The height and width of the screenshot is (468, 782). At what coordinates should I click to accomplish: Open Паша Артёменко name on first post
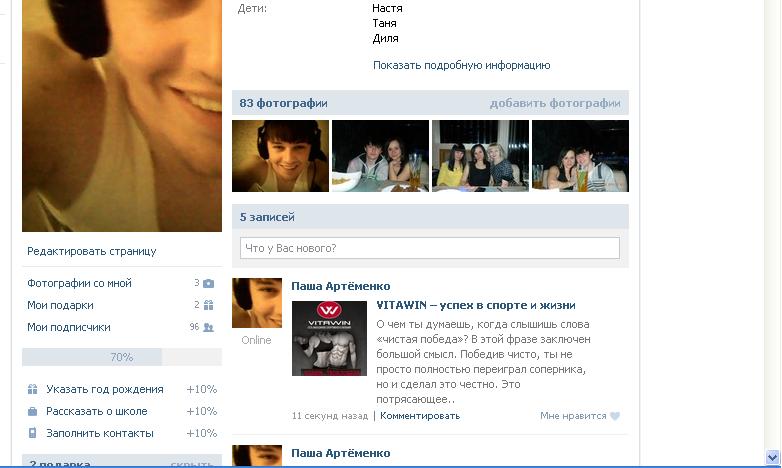coord(341,286)
